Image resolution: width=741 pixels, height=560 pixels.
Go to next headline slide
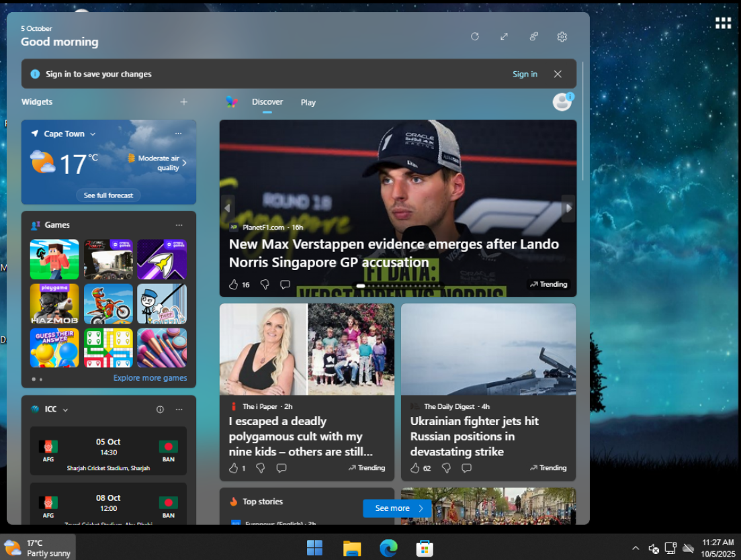[x=568, y=207]
